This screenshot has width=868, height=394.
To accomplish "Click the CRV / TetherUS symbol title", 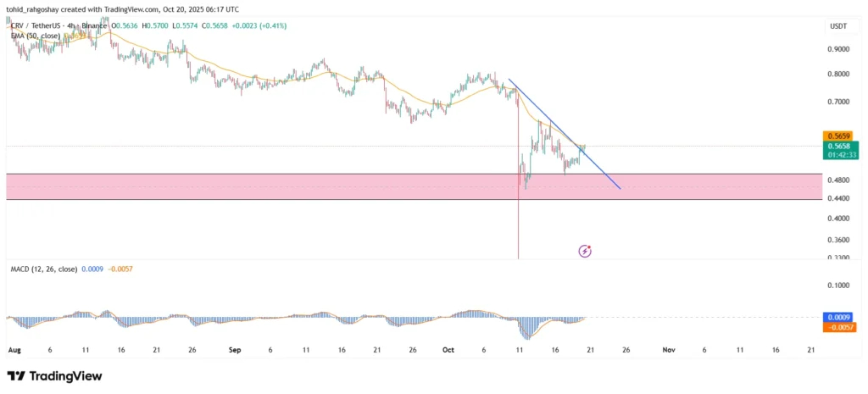I will tap(34, 25).
